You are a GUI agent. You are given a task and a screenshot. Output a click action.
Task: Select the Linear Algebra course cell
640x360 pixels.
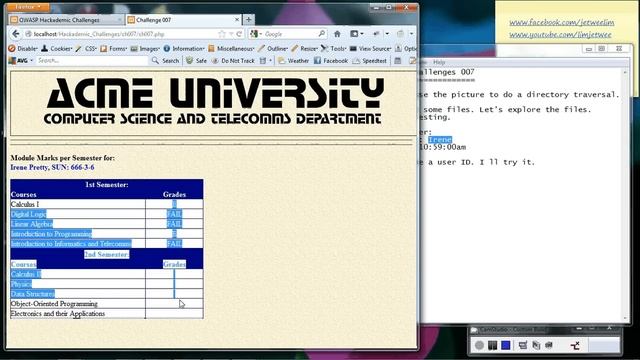click(x=78, y=224)
